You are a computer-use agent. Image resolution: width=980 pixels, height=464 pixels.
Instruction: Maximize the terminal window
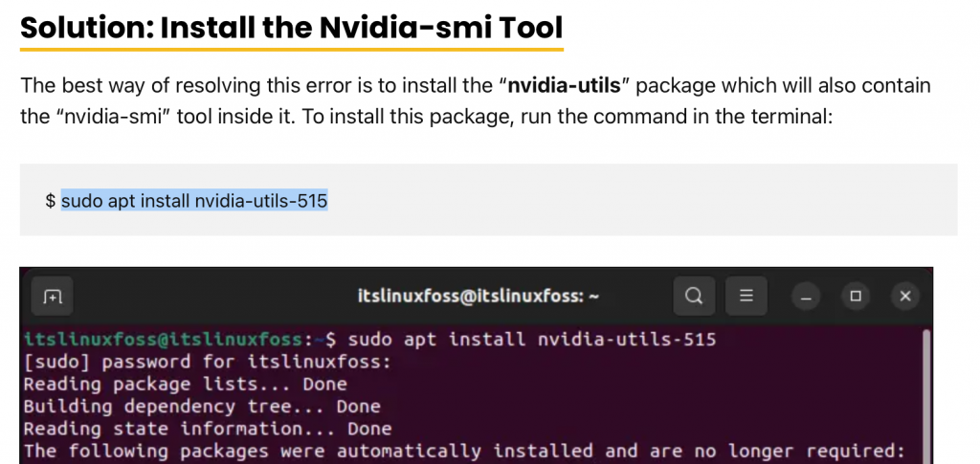click(856, 296)
